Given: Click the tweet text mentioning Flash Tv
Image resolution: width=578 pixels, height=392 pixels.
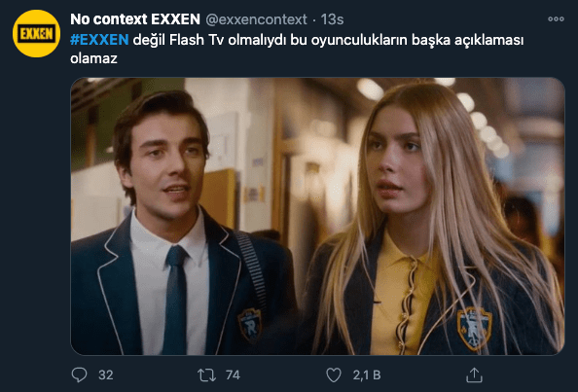Looking at the screenshot, I should 297,49.
